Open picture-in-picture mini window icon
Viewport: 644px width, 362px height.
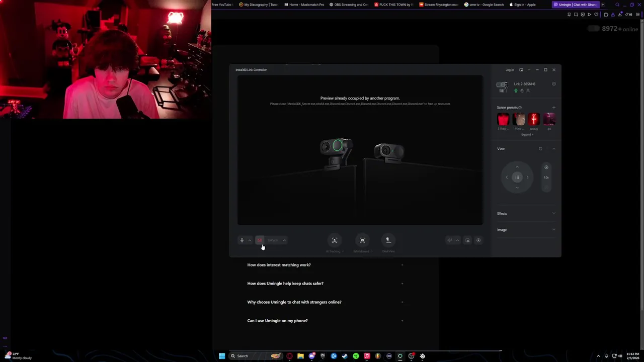pos(521,70)
